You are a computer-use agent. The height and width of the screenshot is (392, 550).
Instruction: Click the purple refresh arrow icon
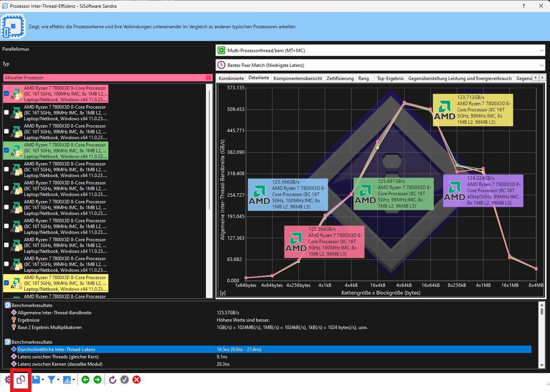(x=112, y=380)
